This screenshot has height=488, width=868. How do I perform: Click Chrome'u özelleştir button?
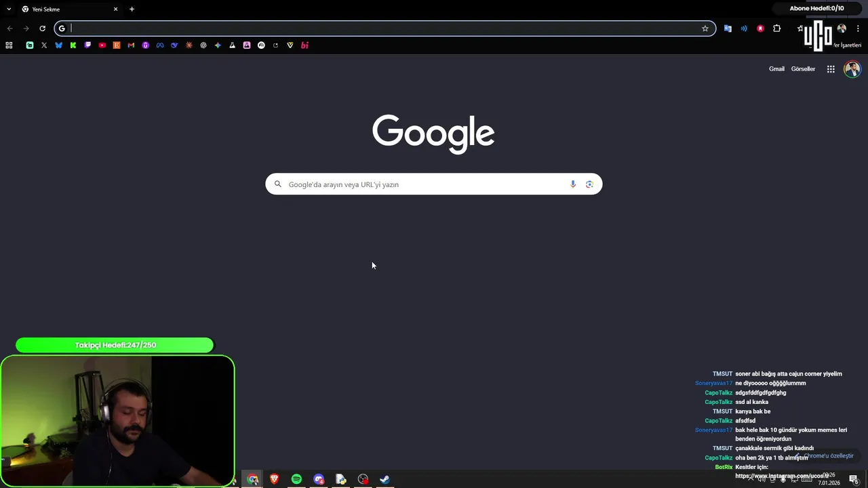click(x=824, y=456)
